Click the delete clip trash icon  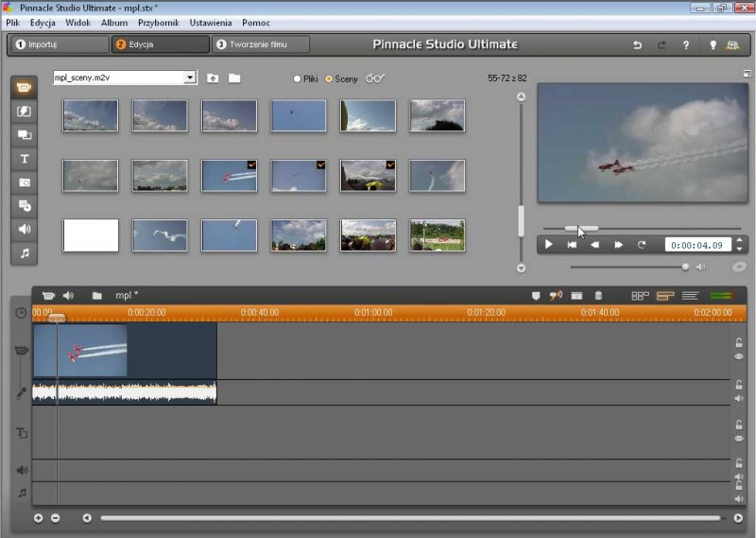coord(597,296)
